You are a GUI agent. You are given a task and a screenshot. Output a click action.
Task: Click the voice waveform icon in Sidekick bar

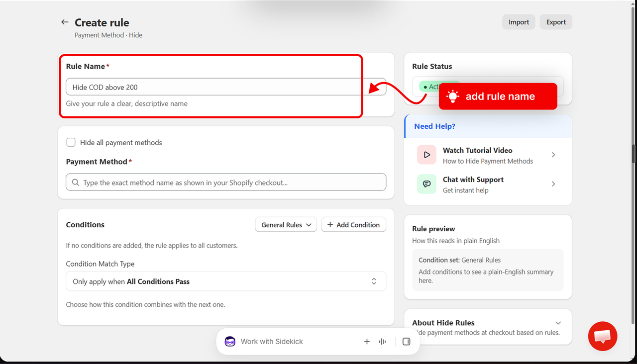382,342
